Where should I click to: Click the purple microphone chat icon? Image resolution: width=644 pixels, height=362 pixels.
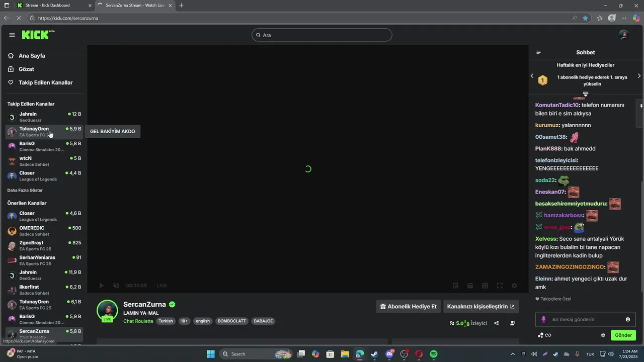coord(543,319)
